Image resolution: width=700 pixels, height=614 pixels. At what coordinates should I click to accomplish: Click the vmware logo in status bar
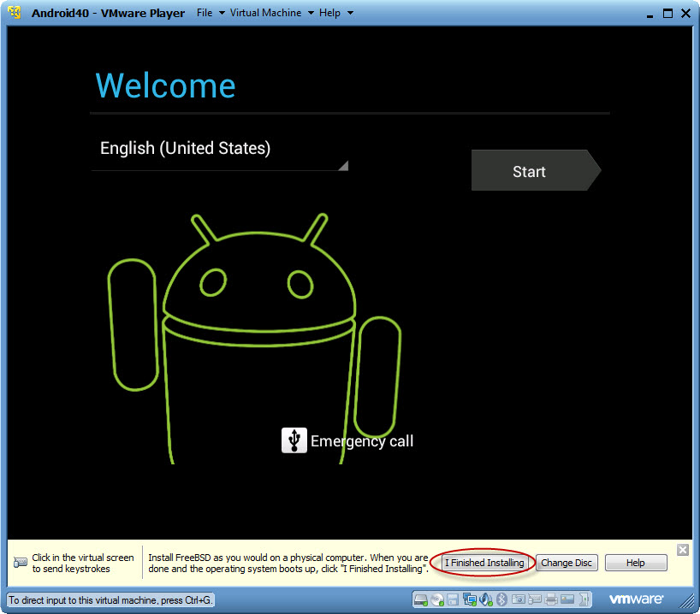coord(636,599)
